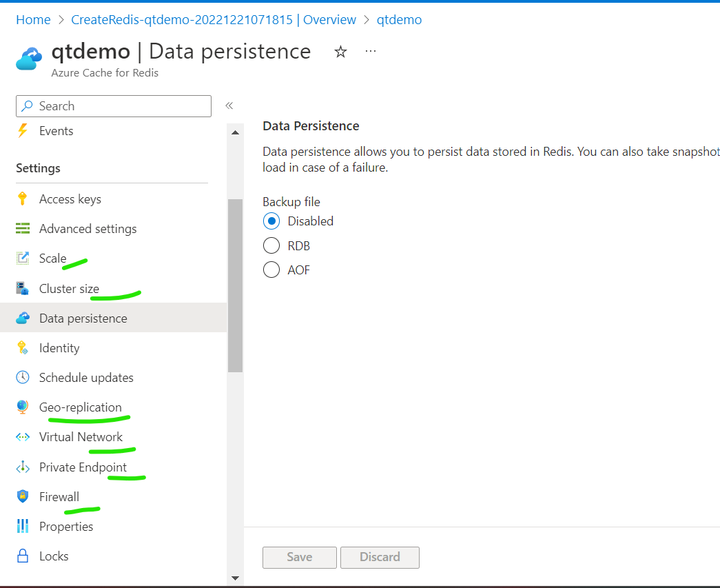Click the Firewall shield icon
The image size is (720, 588).
[x=23, y=496]
